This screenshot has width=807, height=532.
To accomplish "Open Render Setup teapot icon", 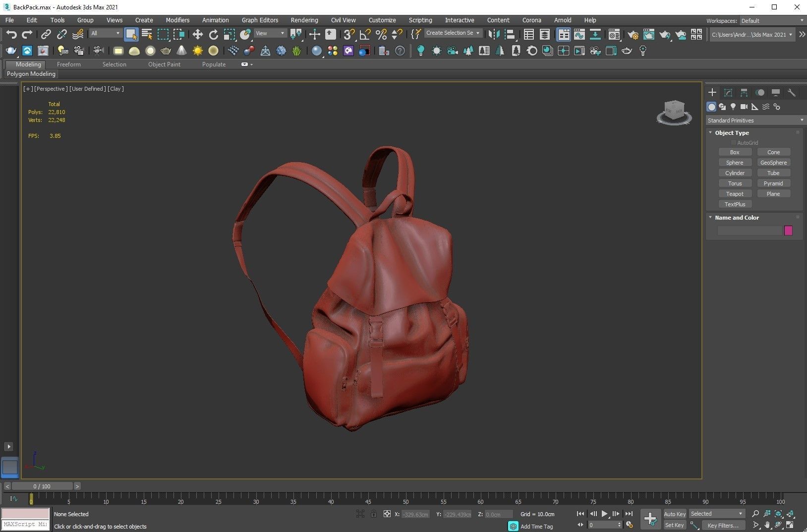I will coord(633,34).
